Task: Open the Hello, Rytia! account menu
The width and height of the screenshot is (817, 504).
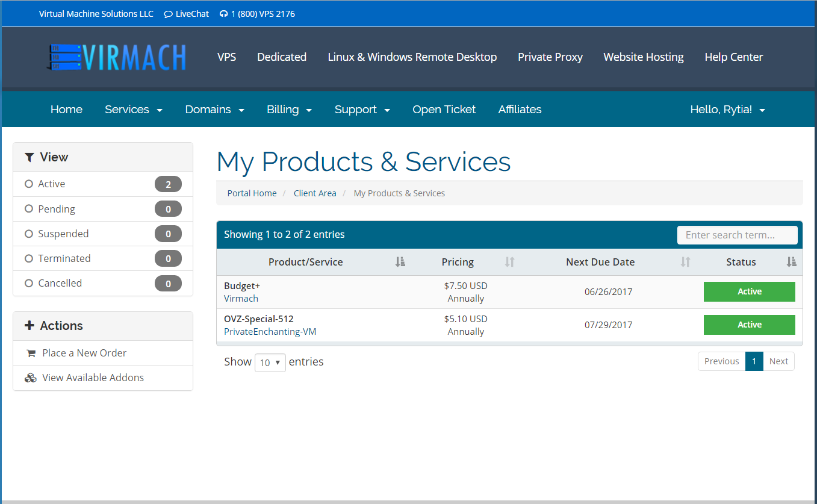Action: [x=728, y=110]
